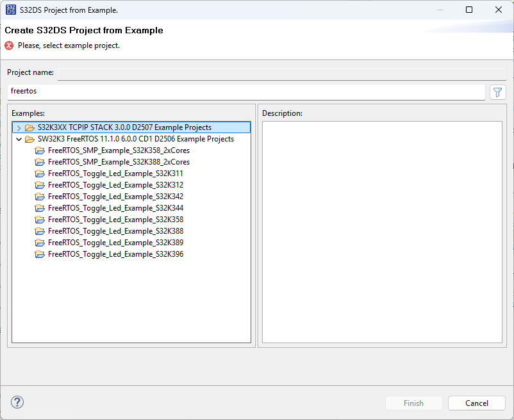
Task: Click the 'Please, select example project.' message
Action: pyautogui.click(x=69, y=45)
